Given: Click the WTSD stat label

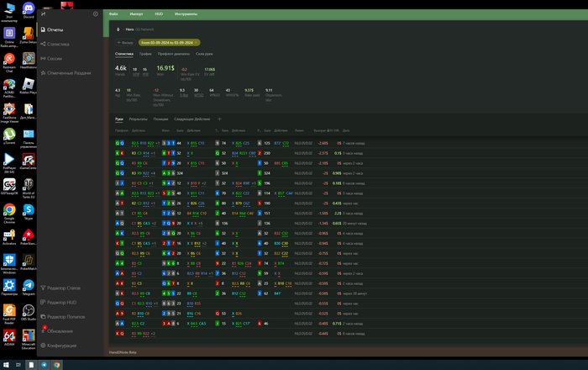Looking at the screenshot, I should (198, 95).
